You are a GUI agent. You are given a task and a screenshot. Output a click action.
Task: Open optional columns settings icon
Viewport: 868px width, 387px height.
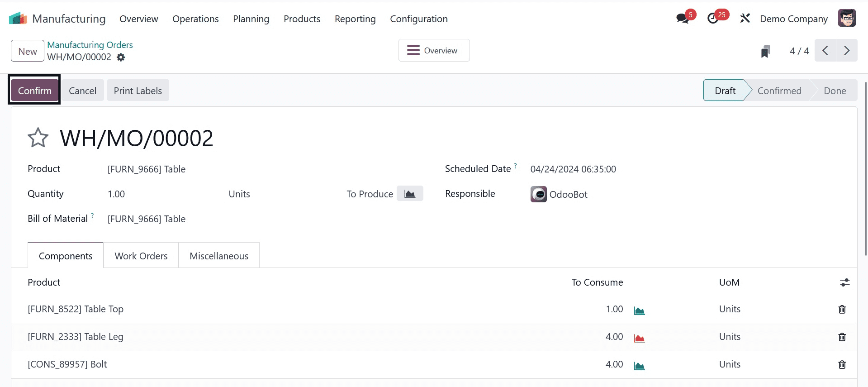click(844, 282)
